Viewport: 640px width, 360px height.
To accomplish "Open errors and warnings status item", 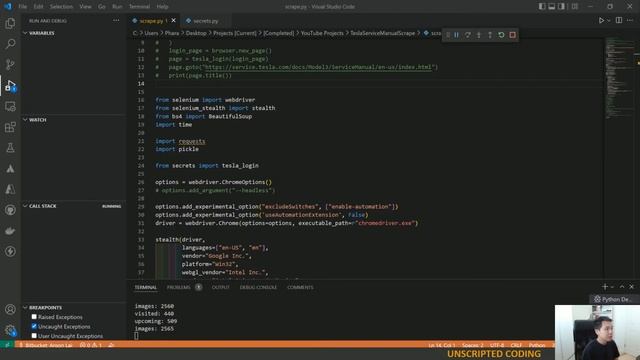I will [91, 345].
